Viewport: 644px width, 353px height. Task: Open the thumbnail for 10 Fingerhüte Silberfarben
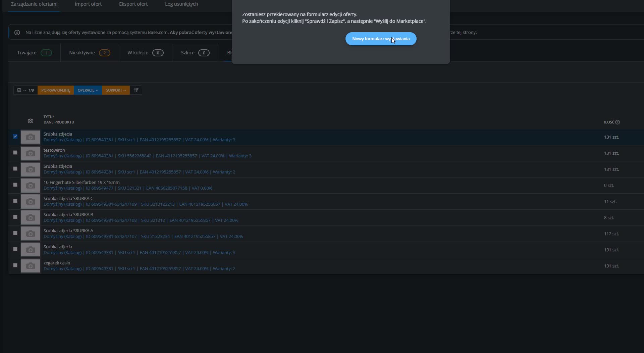click(31, 185)
